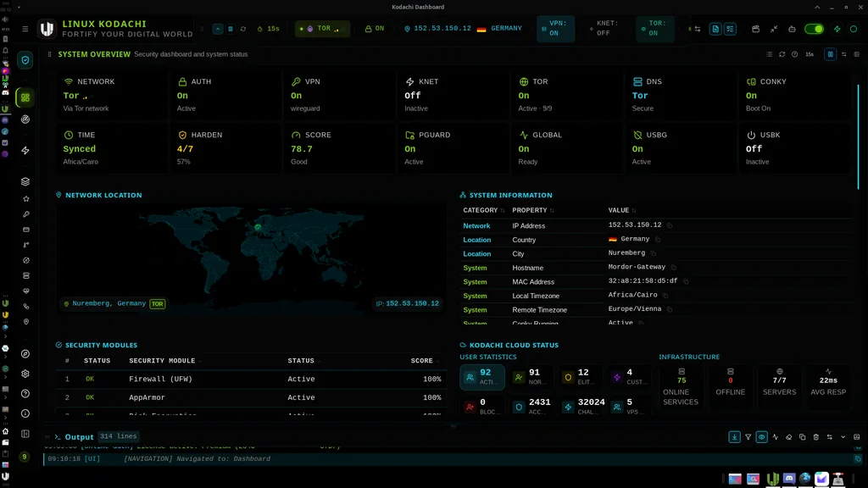Toggle the TOR: ON status chip
Screen dimensions: 868x488
654,28
